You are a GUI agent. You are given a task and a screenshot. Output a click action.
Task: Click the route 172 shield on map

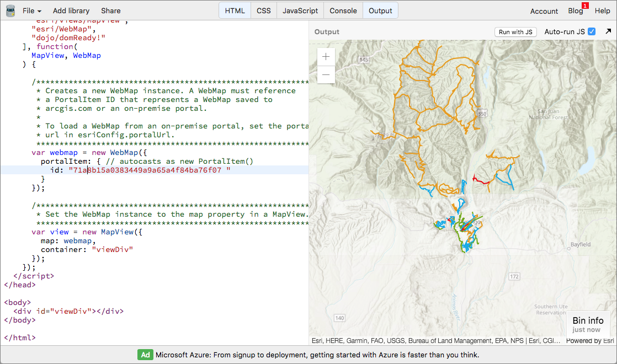[x=514, y=277]
